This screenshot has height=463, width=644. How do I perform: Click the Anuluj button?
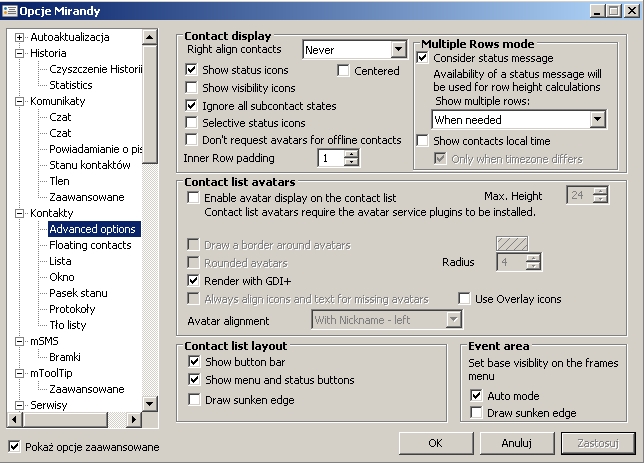516,443
